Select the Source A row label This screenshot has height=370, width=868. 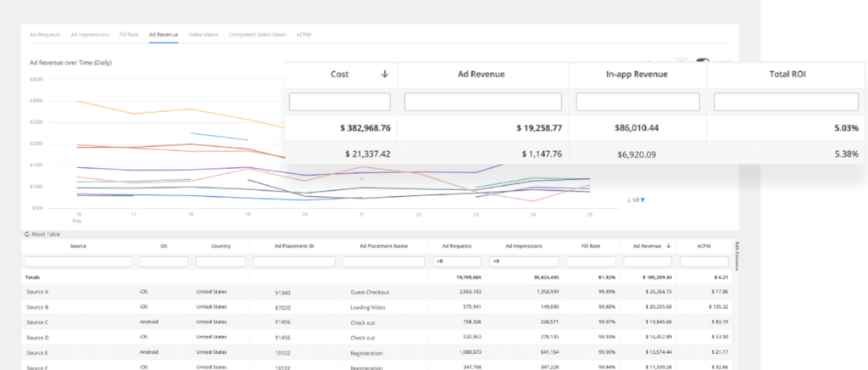pyautogui.click(x=37, y=291)
